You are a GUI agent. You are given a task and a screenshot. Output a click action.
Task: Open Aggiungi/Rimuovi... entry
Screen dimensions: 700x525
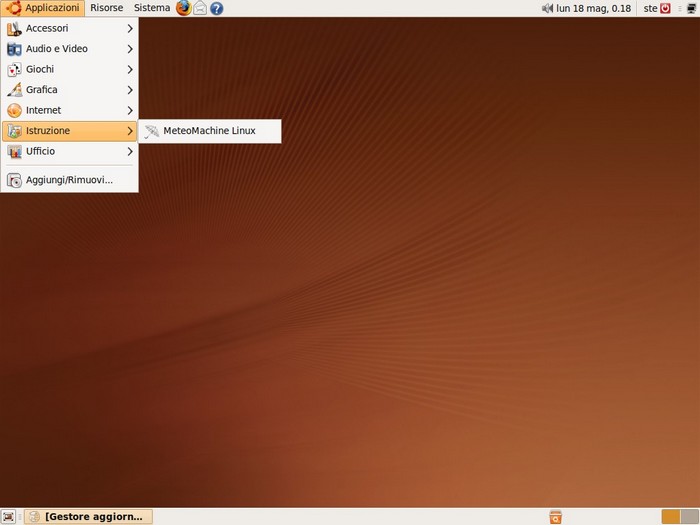coord(69,180)
